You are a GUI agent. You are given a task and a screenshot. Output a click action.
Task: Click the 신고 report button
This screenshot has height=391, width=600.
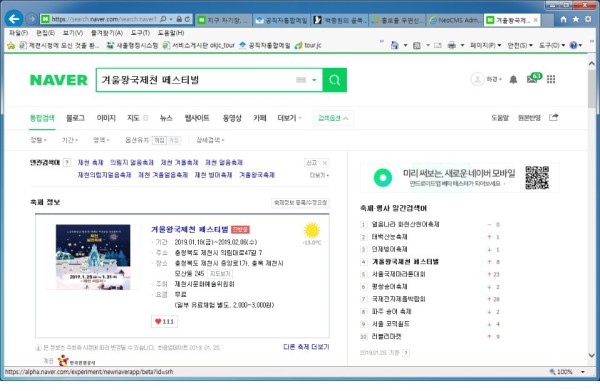click(x=311, y=163)
